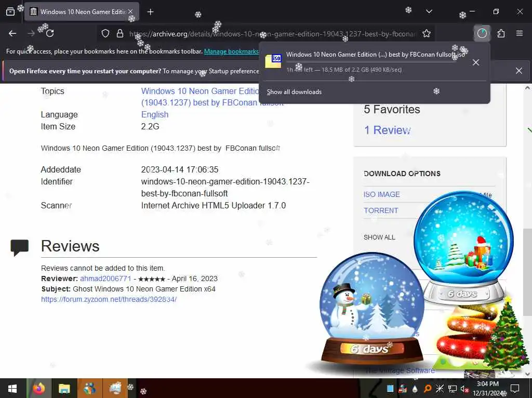
Task: Open the Extensions puzzle icon
Action: [x=501, y=33]
